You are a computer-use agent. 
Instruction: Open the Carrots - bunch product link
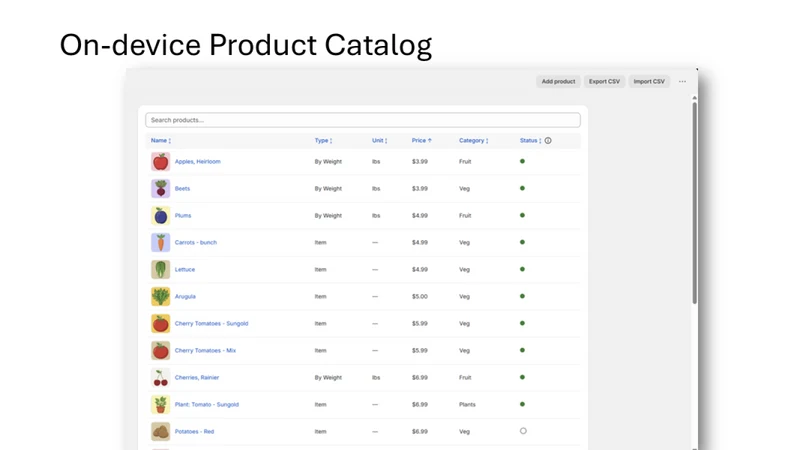(196, 243)
